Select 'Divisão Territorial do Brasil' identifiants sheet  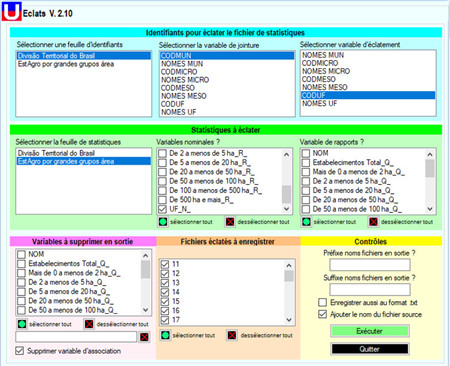click(x=83, y=56)
